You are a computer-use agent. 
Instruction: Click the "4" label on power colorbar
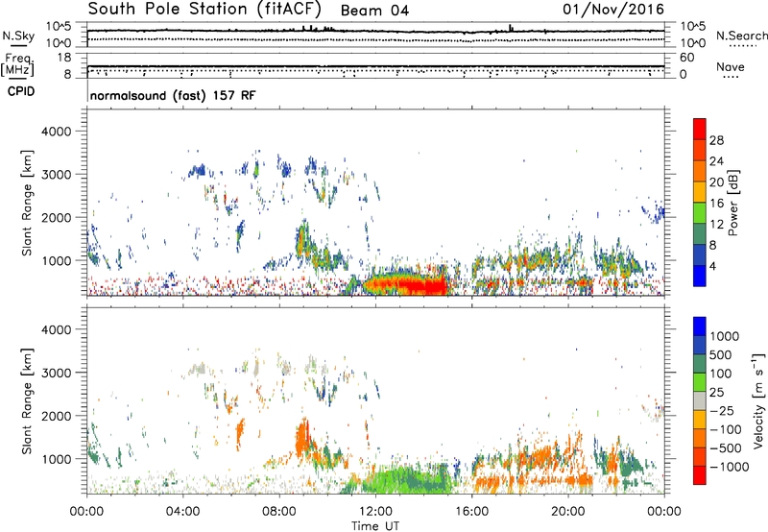(713, 267)
